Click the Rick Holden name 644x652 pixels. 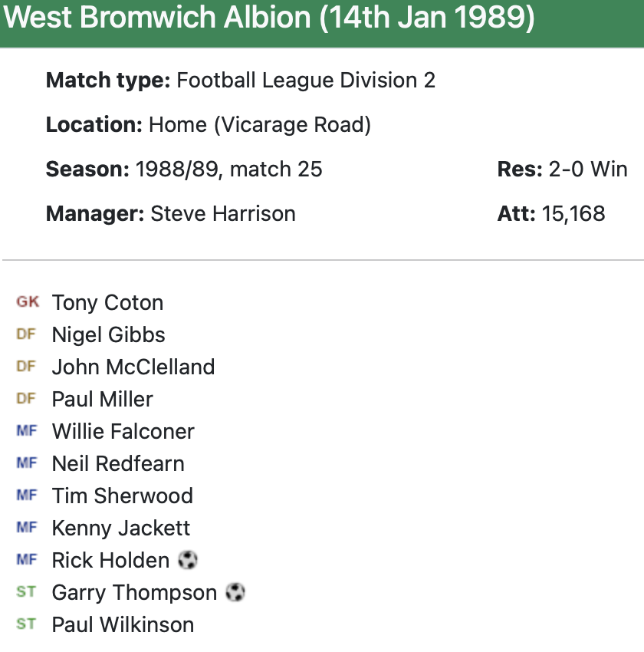pos(110,560)
